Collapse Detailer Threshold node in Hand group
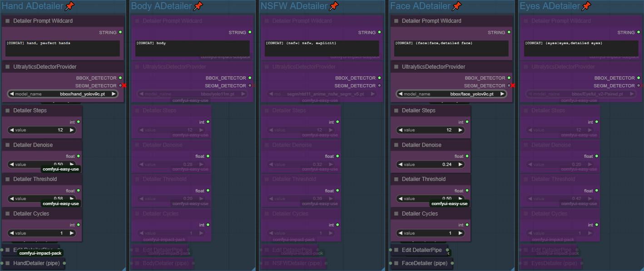 (x=8, y=179)
